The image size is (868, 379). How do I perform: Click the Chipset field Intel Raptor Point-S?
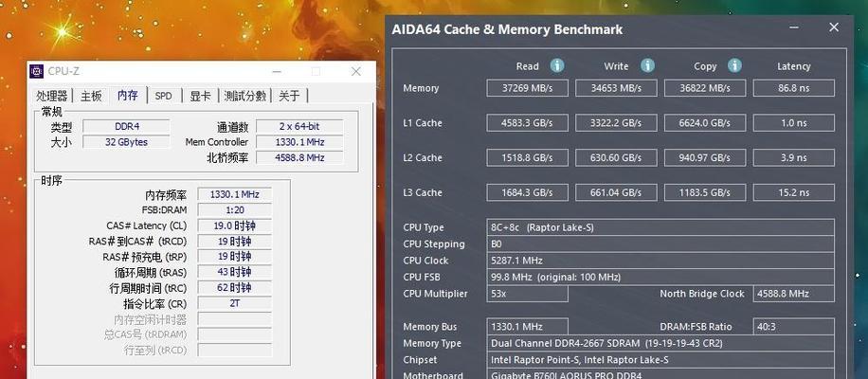point(660,360)
